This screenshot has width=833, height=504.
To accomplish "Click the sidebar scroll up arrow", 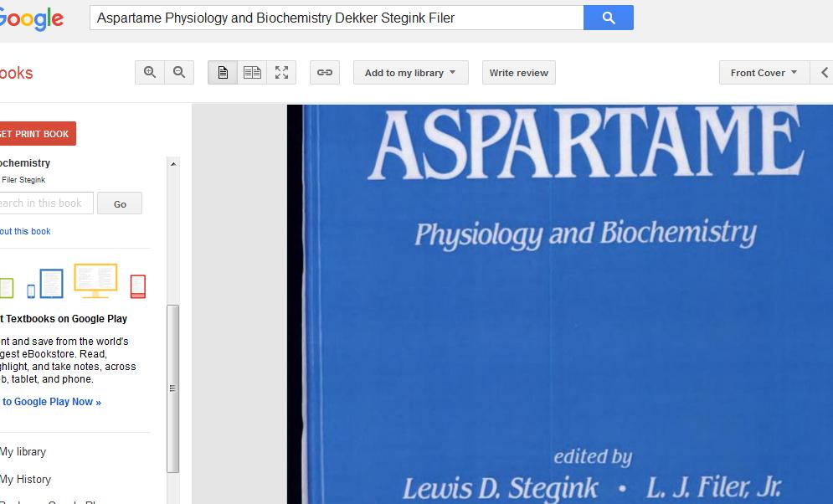I will (x=173, y=164).
